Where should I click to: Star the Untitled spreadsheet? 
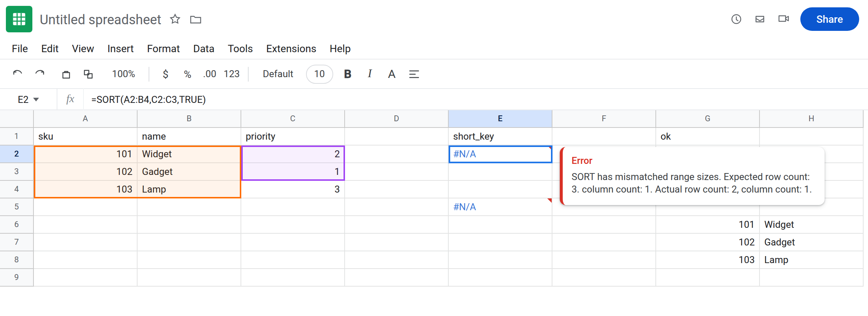[x=175, y=19]
